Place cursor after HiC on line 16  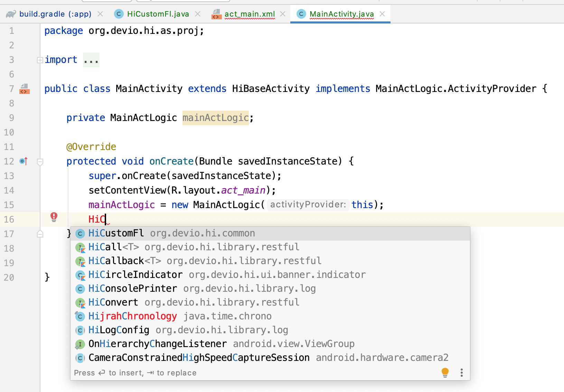106,220
